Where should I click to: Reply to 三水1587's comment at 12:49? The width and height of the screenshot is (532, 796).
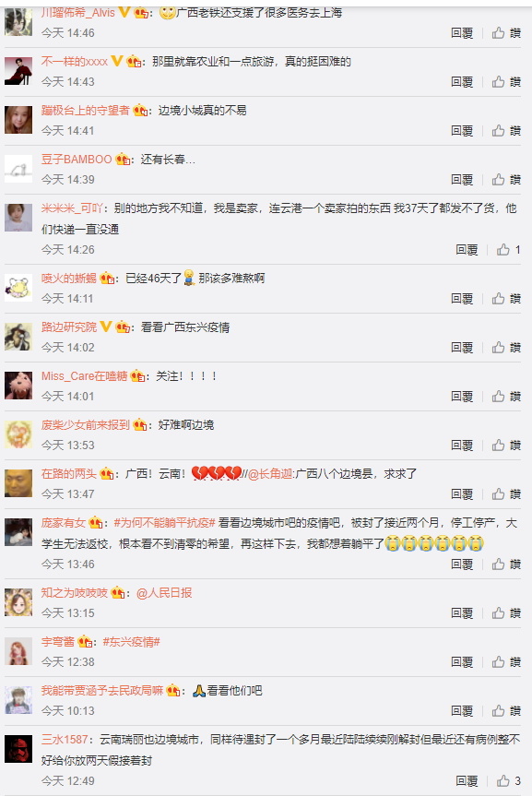tap(467, 780)
